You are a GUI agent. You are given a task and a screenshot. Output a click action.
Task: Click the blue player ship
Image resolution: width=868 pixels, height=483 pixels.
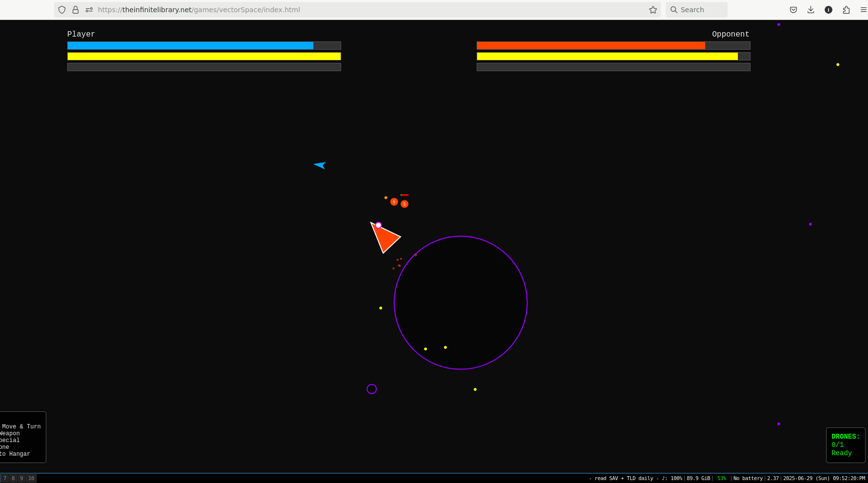[320, 165]
